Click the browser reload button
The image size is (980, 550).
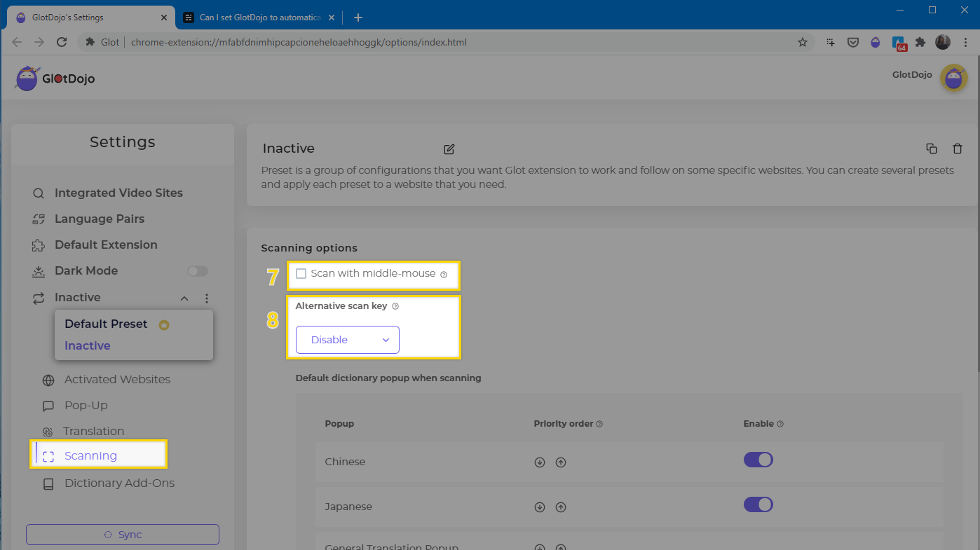pyautogui.click(x=62, y=42)
